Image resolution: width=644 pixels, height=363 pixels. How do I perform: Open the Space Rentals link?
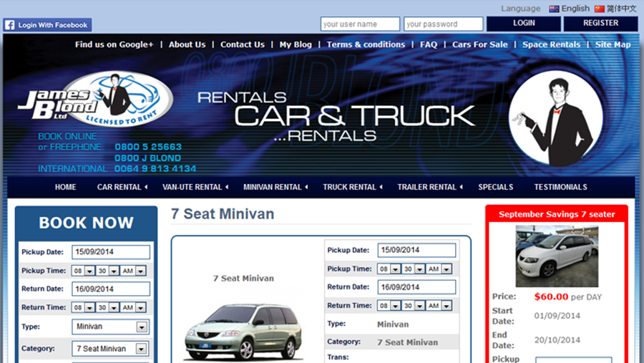tap(551, 44)
